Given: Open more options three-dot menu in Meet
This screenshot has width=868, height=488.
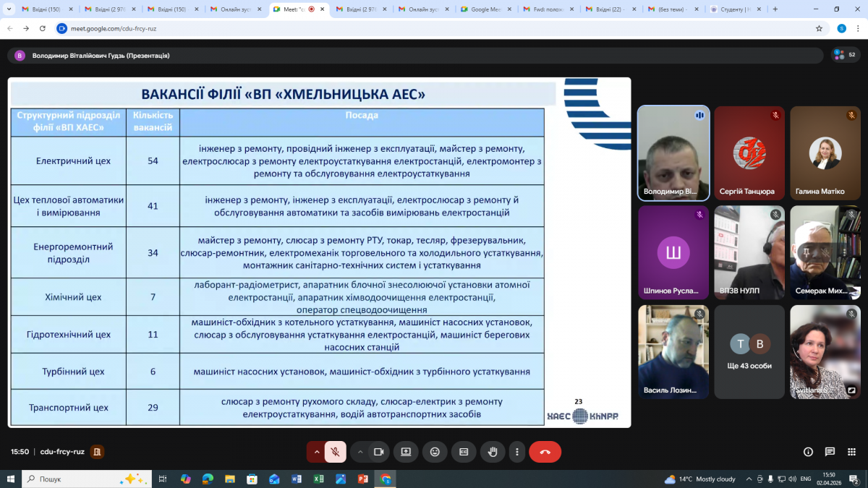Looking at the screenshot, I should [x=516, y=452].
